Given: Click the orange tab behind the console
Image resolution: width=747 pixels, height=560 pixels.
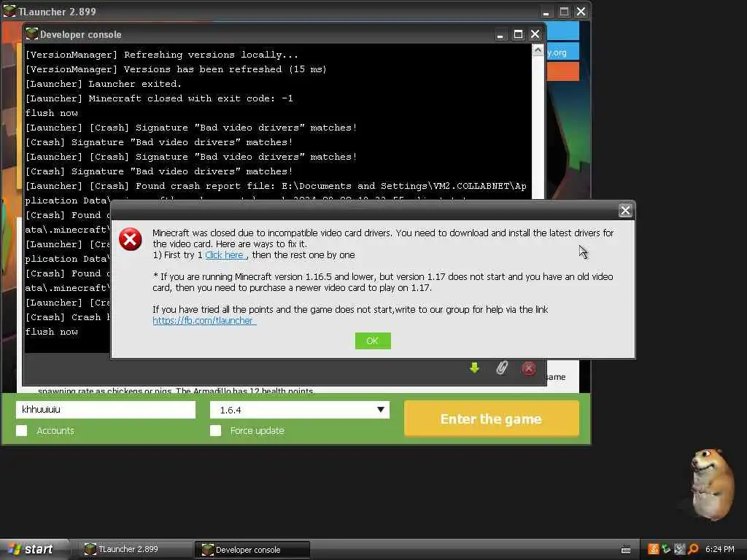Looking at the screenshot, I should (x=562, y=71).
